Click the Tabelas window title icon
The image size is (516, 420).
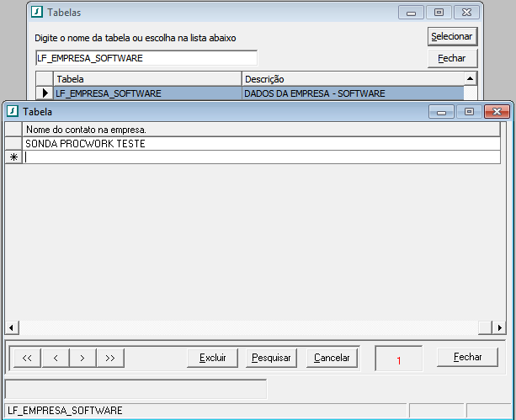[36, 13]
